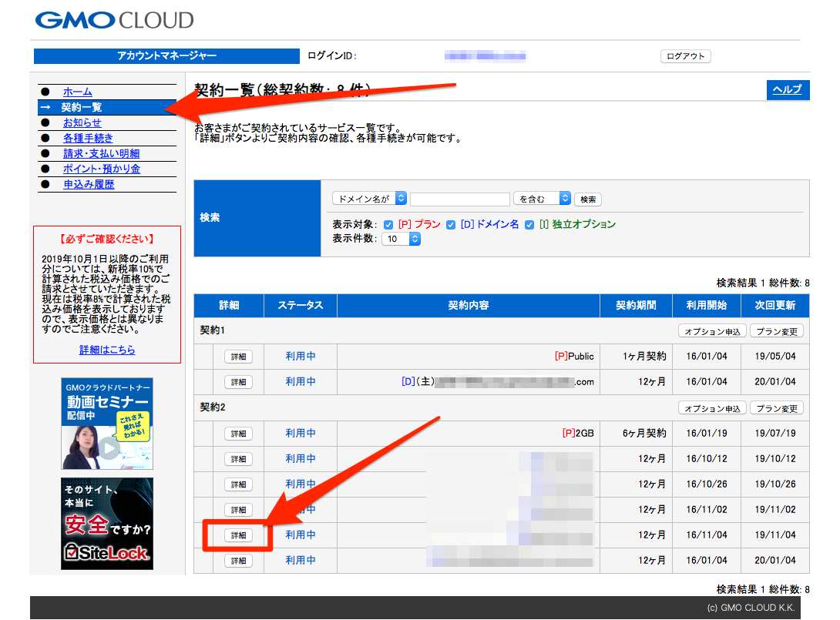Open the SiteLock security banner

107,524
